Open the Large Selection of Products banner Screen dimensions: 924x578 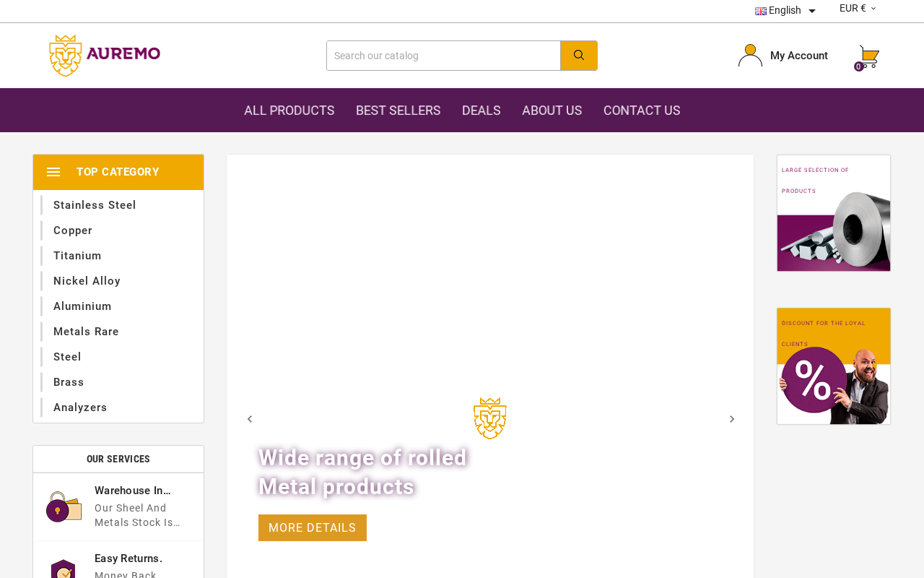[x=834, y=213]
